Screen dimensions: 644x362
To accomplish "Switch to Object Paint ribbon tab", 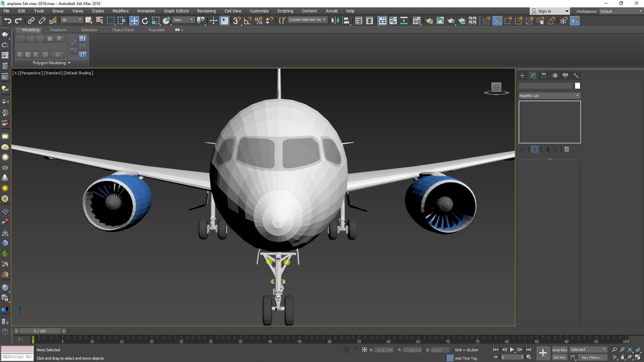I will 123,30.
